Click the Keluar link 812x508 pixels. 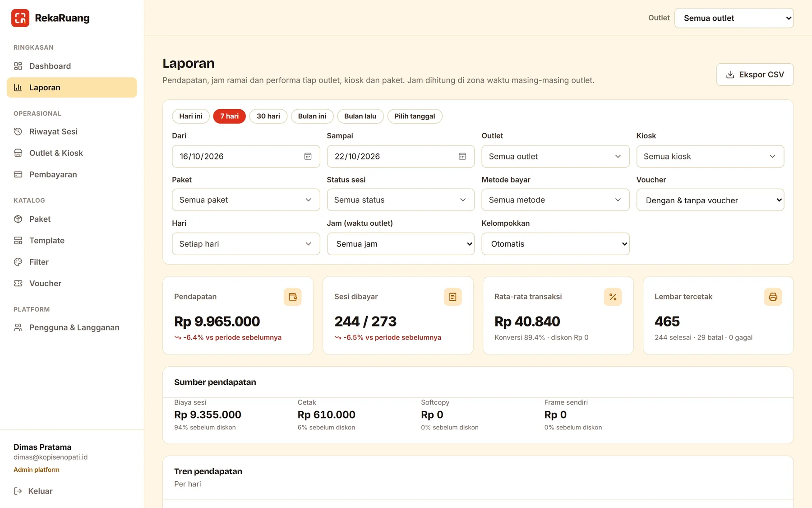(x=33, y=491)
